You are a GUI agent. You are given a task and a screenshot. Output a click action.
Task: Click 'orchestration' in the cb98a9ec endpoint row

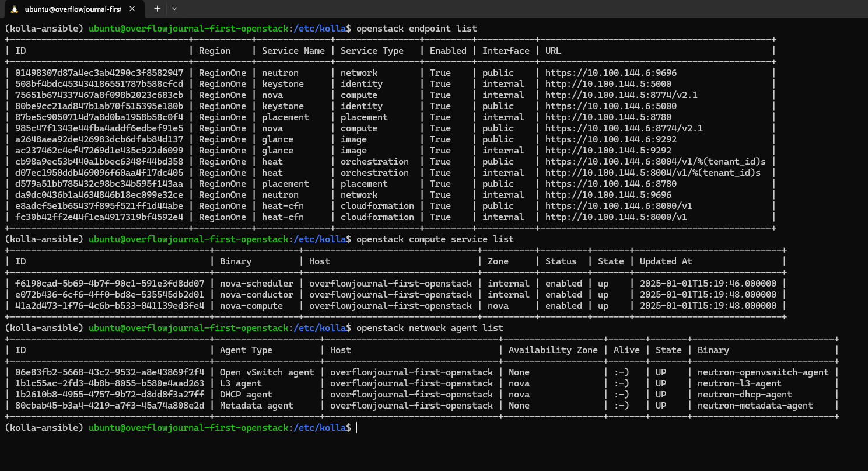coord(374,162)
